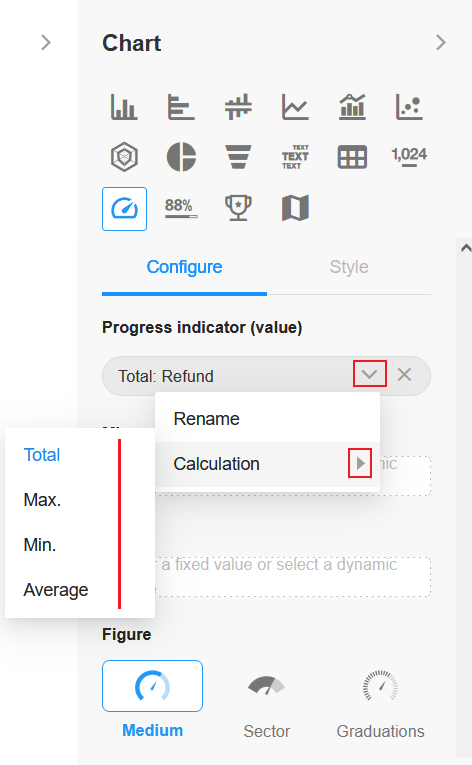472x765 pixels.
Task: Select the table chart icon
Action: 352,157
